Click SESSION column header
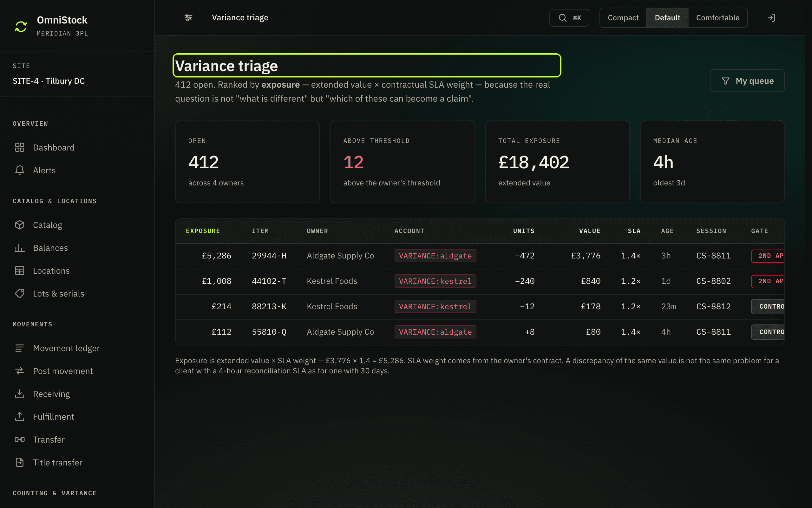Screen dimensions: 812x508 tap(711, 231)
